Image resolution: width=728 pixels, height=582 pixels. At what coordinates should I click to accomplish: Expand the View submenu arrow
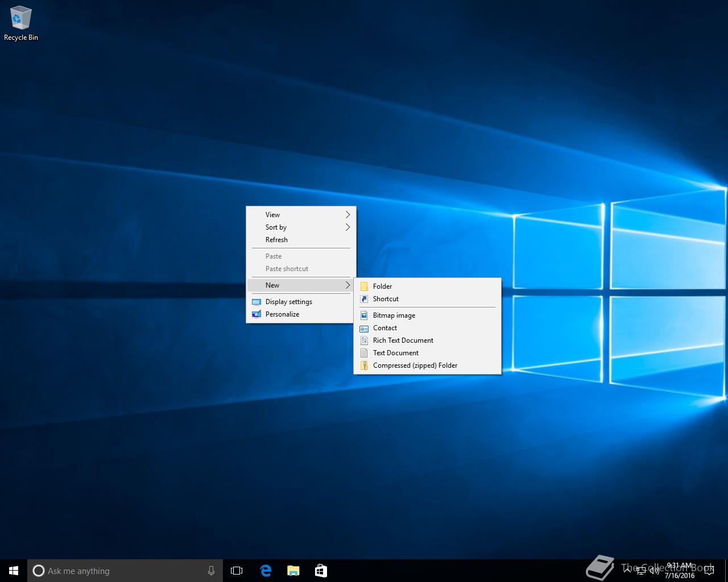click(x=348, y=215)
